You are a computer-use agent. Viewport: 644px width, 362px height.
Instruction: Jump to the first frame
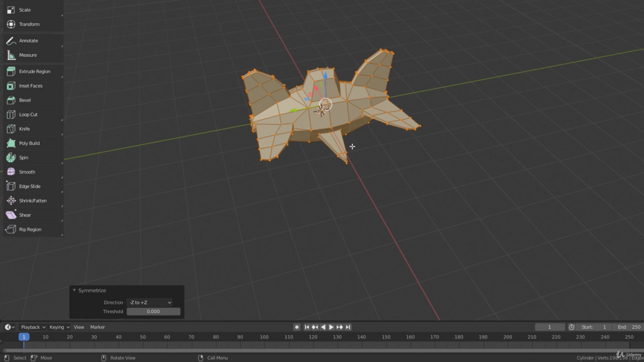(307, 327)
